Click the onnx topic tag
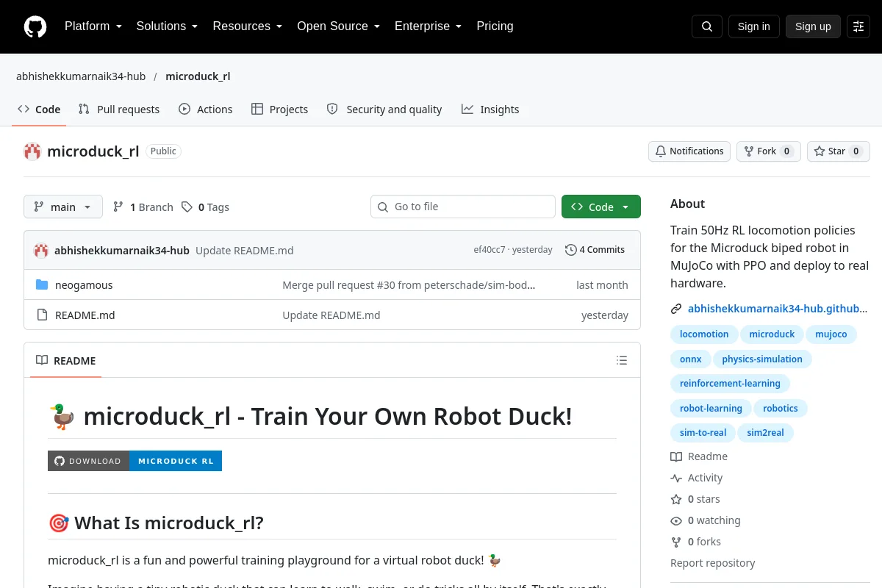882x588 pixels. 691,359
